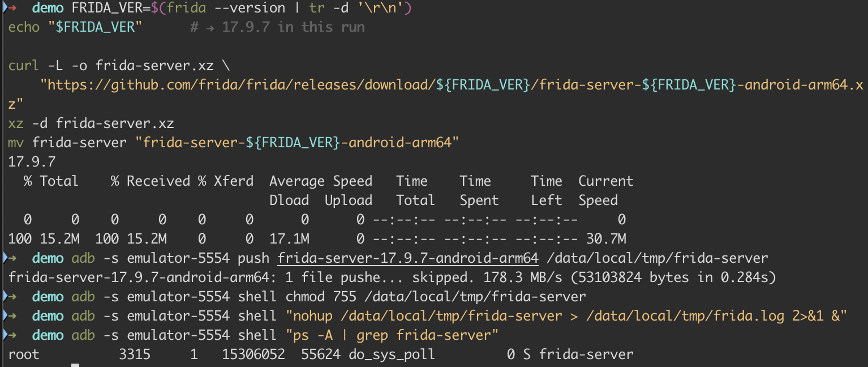Click 'do_sys_poll' in the process row

tap(392, 355)
